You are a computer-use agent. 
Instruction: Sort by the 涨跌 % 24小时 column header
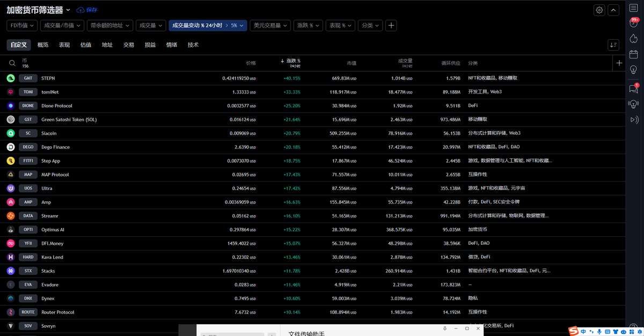click(x=290, y=63)
